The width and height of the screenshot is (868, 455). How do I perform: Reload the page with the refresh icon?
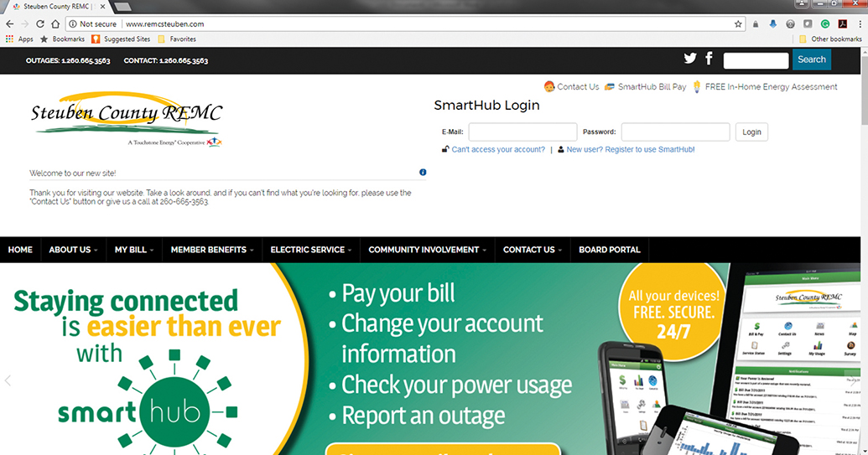click(39, 24)
